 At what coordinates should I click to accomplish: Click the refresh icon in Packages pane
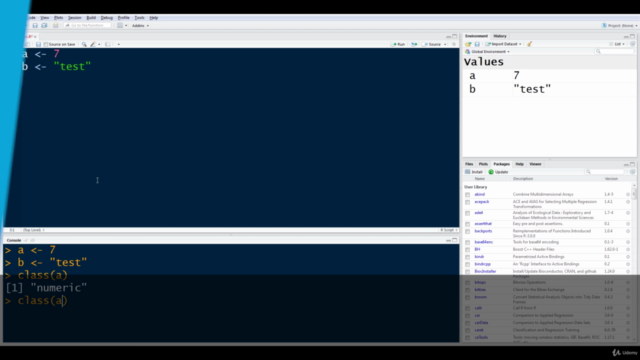pyautogui.click(x=632, y=172)
